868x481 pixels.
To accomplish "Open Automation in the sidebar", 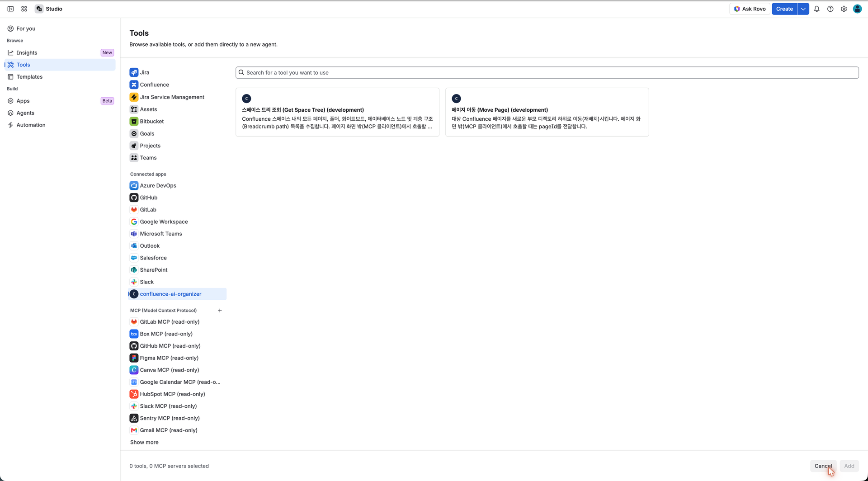I will click(x=60, y=125).
